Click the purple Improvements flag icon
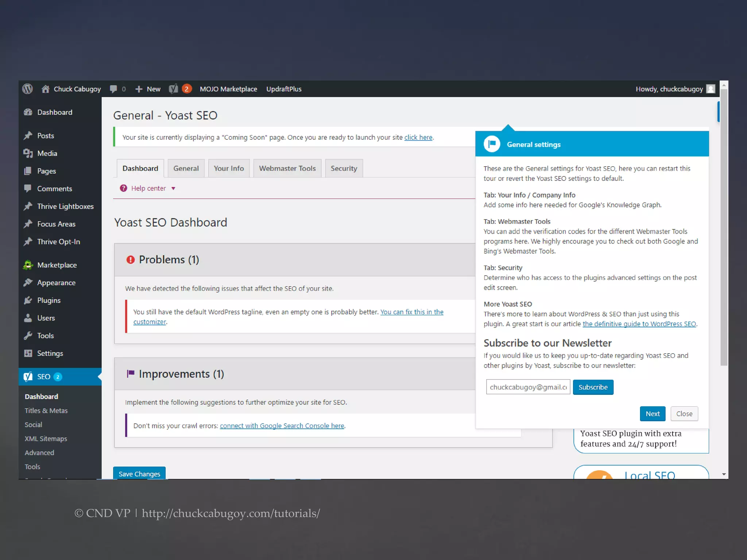This screenshot has width=747, height=560. click(x=131, y=374)
